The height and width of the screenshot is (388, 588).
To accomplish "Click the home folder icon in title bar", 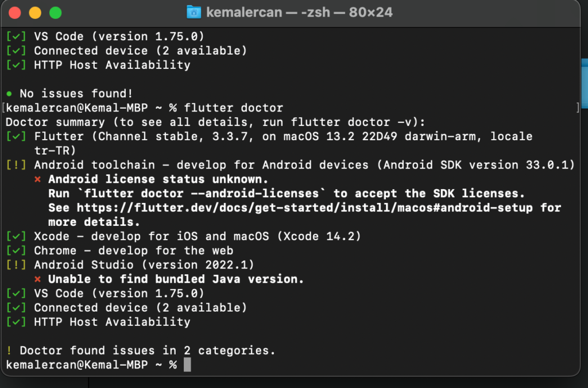I will (194, 13).
